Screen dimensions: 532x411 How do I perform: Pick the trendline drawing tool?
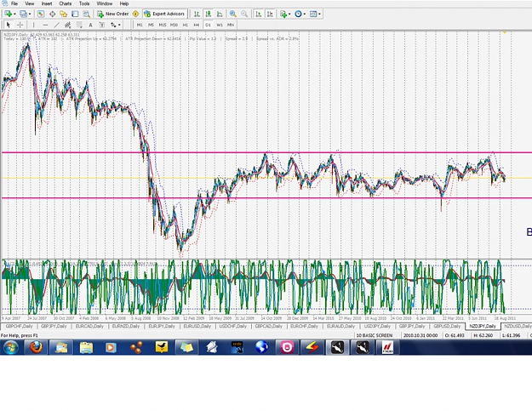57,25
